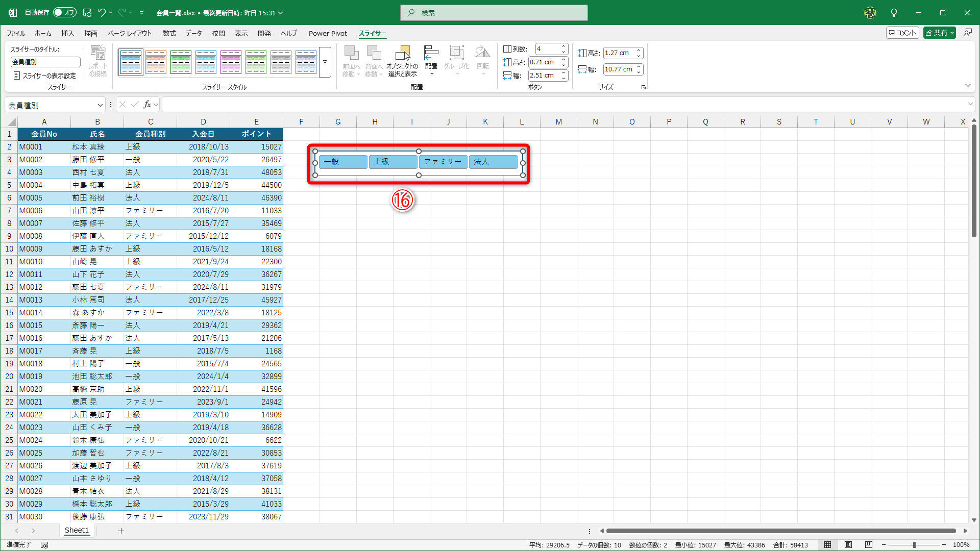Switch to Page Layout view in status bar
The height and width of the screenshot is (551, 980).
[x=848, y=545]
